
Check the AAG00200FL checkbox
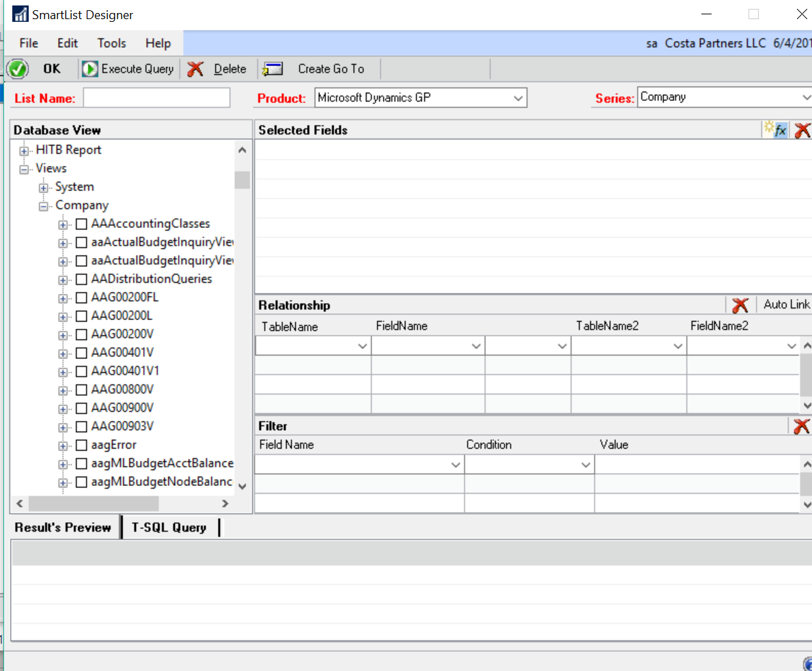click(81, 298)
